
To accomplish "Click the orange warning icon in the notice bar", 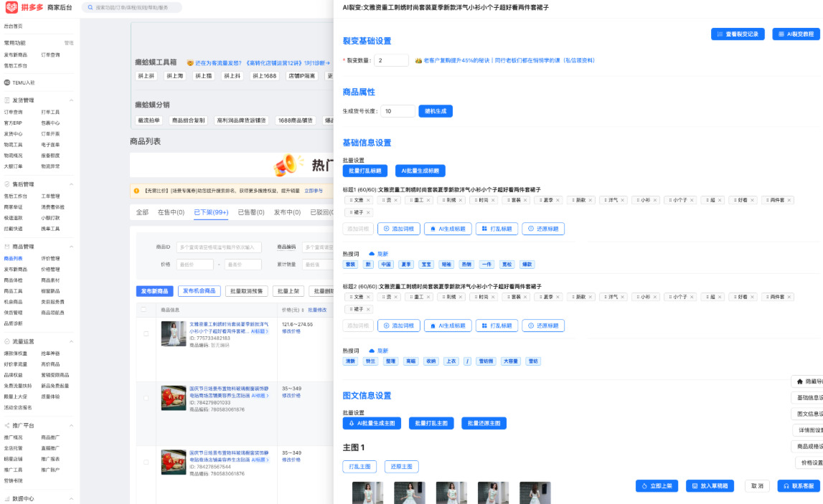I will 136,191.
